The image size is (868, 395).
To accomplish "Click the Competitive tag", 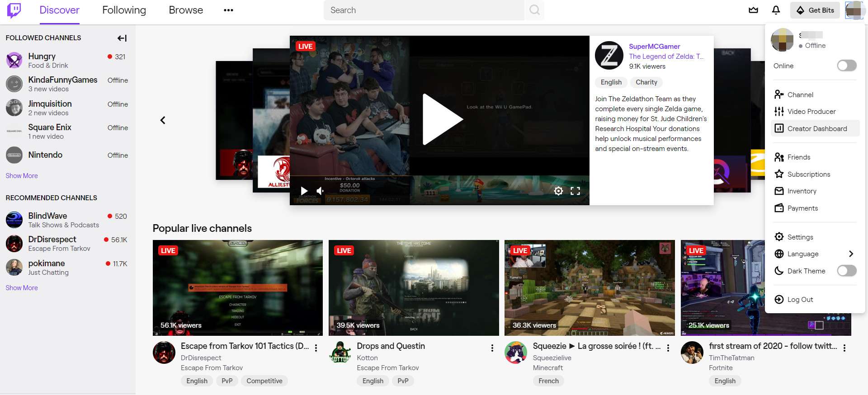I will pos(264,381).
